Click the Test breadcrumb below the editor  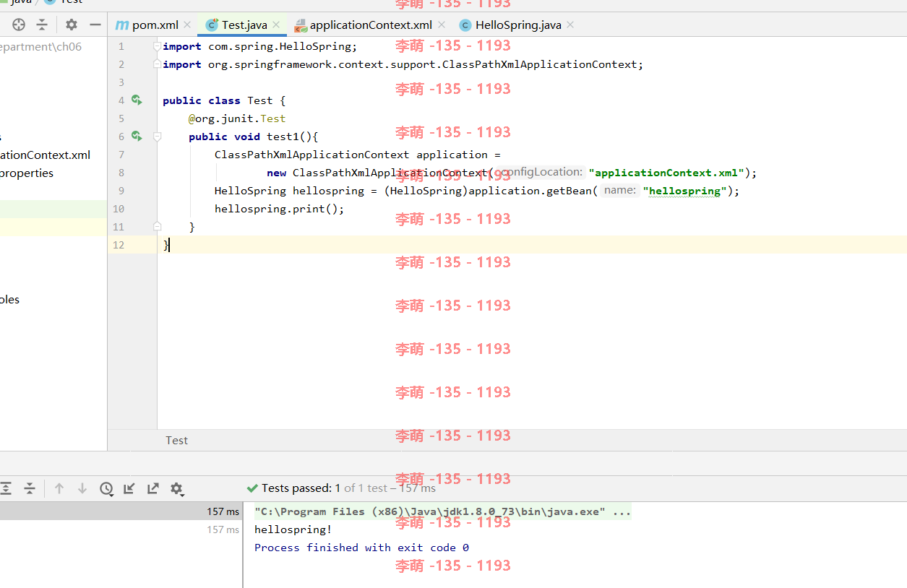click(176, 440)
